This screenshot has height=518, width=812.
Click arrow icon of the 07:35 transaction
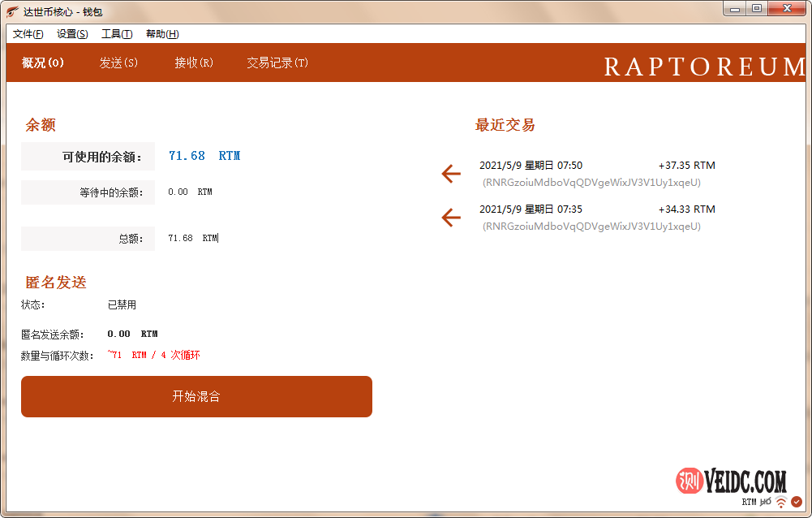[x=451, y=218]
